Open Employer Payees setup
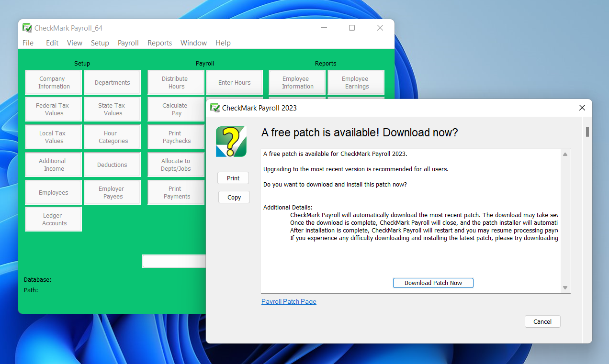 click(x=113, y=193)
